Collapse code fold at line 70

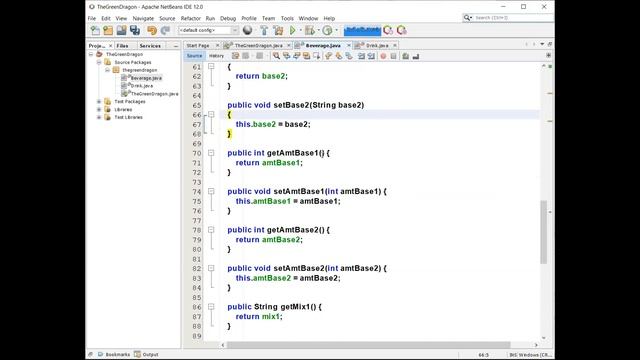211,153
